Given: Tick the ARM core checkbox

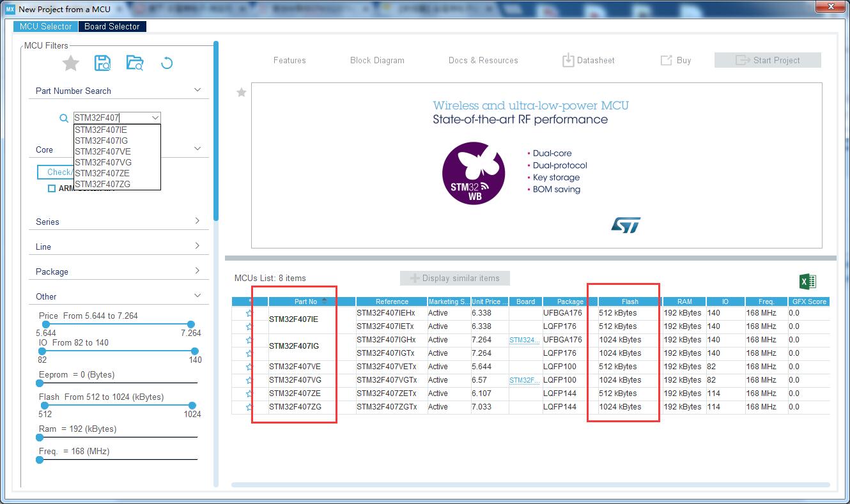Looking at the screenshot, I should coord(52,188).
